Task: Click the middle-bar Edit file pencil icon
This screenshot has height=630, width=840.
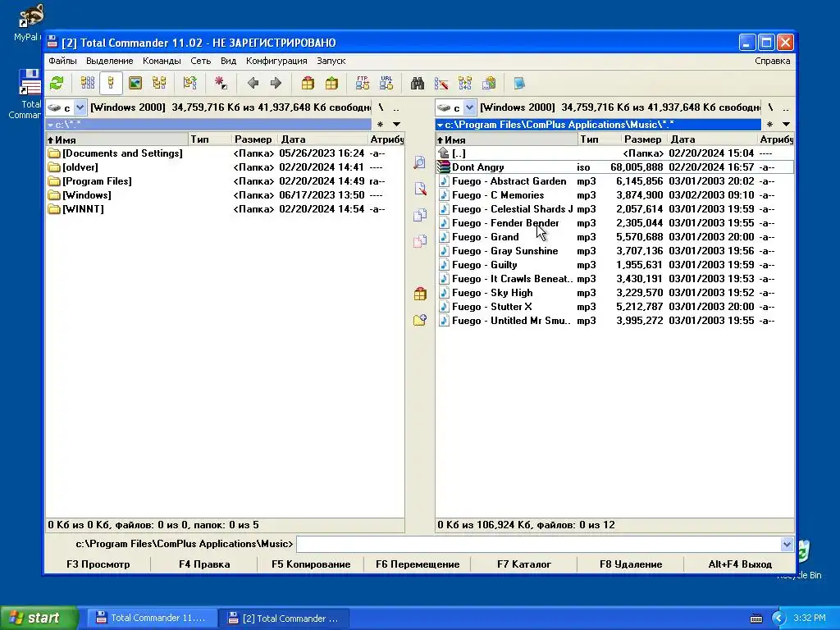Action: [x=419, y=189]
